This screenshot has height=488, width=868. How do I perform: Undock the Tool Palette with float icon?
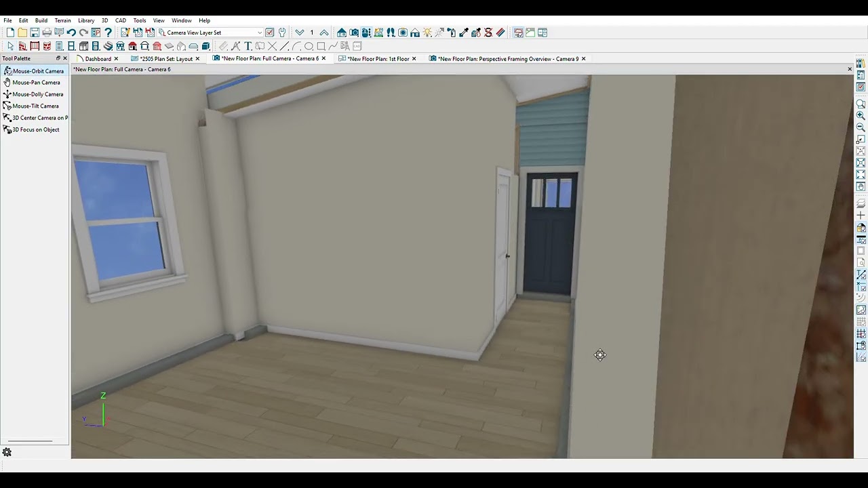click(x=58, y=58)
